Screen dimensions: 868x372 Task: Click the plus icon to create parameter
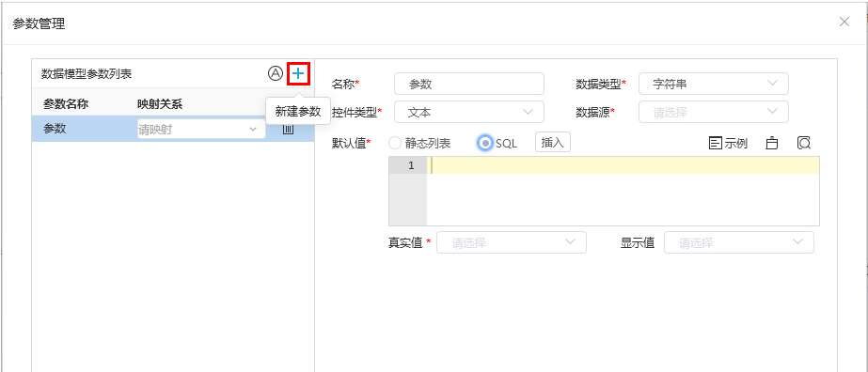298,73
